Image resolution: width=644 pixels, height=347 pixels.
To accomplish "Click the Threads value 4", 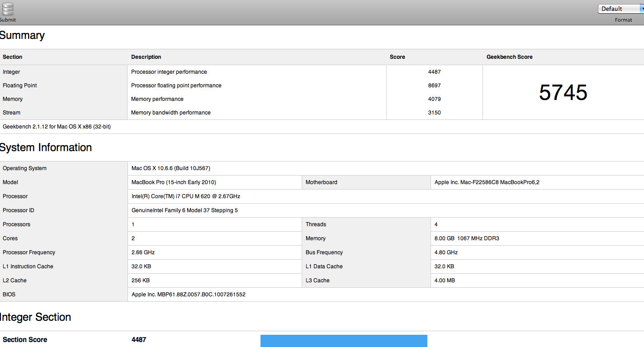I will click(x=436, y=224).
